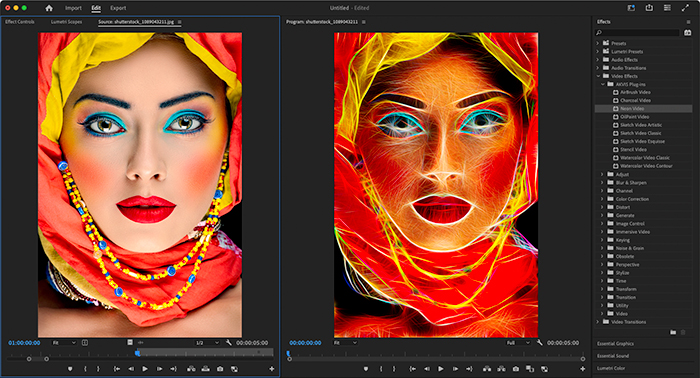Open the notifications icon with blue dot

click(631, 8)
